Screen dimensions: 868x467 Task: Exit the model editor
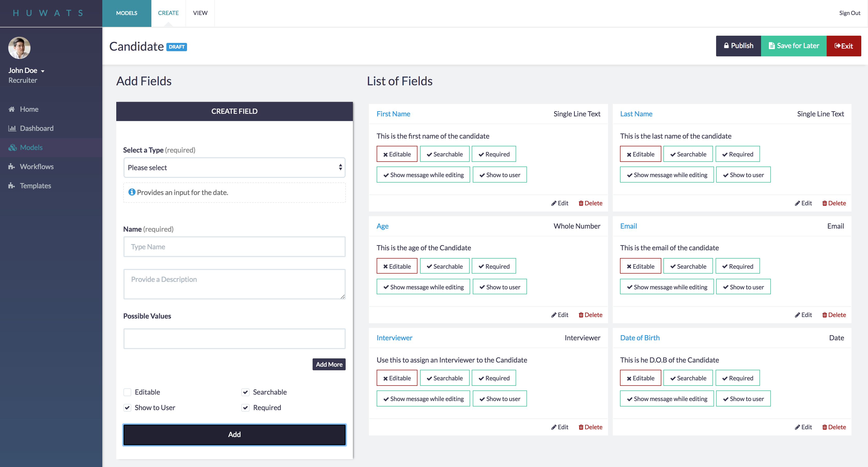pyautogui.click(x=843, y=46)
